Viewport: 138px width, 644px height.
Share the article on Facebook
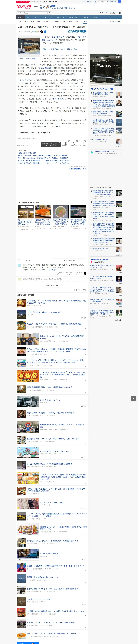(45, 32)
